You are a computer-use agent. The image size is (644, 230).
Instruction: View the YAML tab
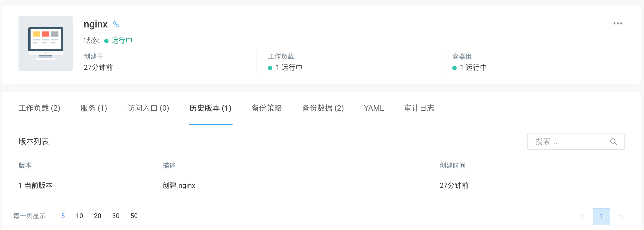[x=374, y=108]
